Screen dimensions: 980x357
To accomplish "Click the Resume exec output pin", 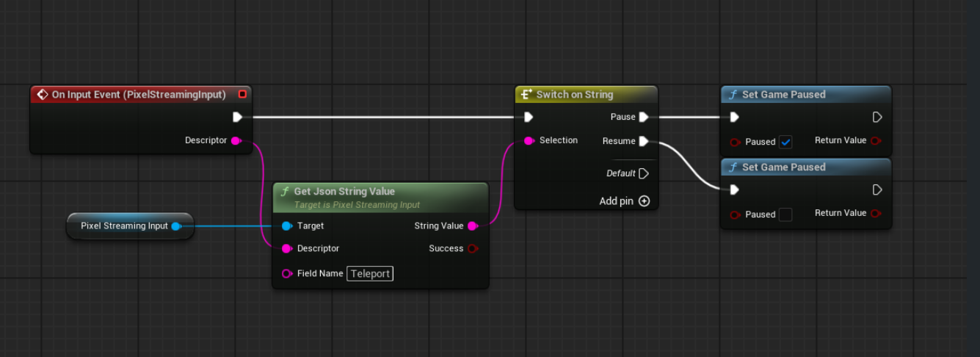I will tap(644, 141).
